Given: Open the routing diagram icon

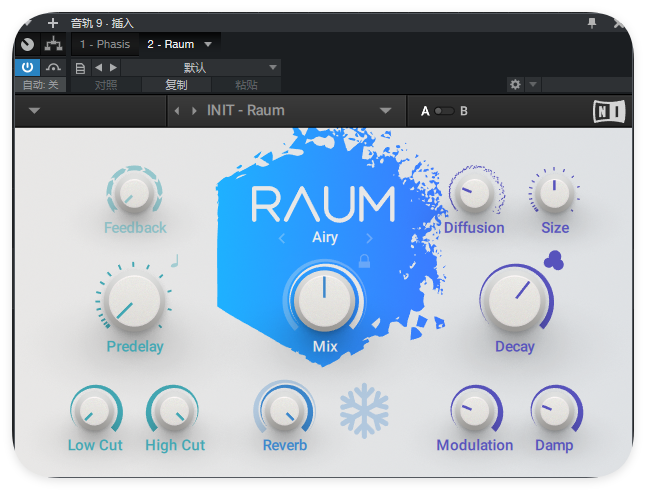Looking at the screenshot, I should pyautogui.click(x=54, y=44).
